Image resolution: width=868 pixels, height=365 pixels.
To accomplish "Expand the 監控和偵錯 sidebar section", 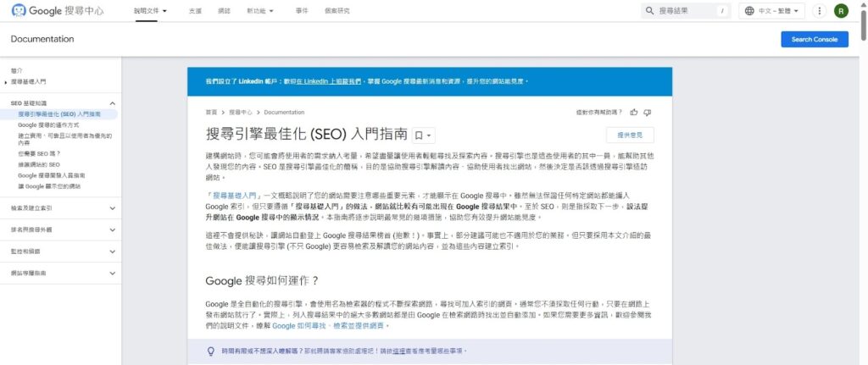I will tap(113, 251).
